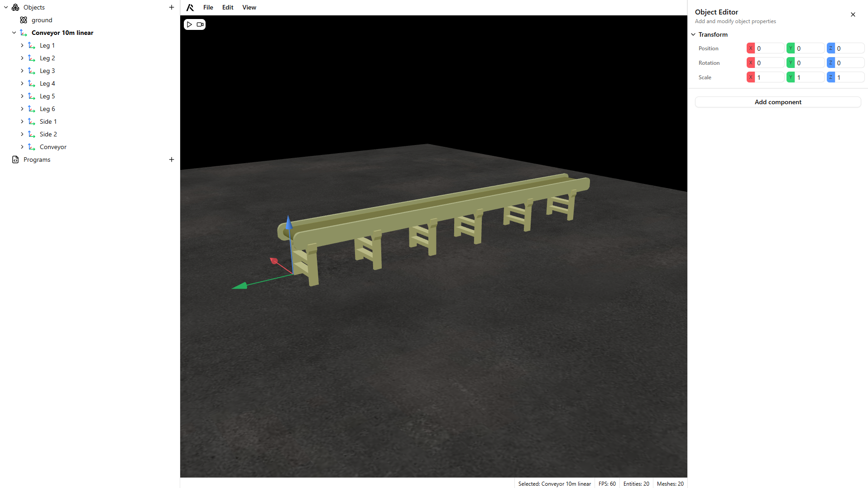Click the ground object icon
The height and width of the screenshot is (488, 868).
(x=24, y=20)
